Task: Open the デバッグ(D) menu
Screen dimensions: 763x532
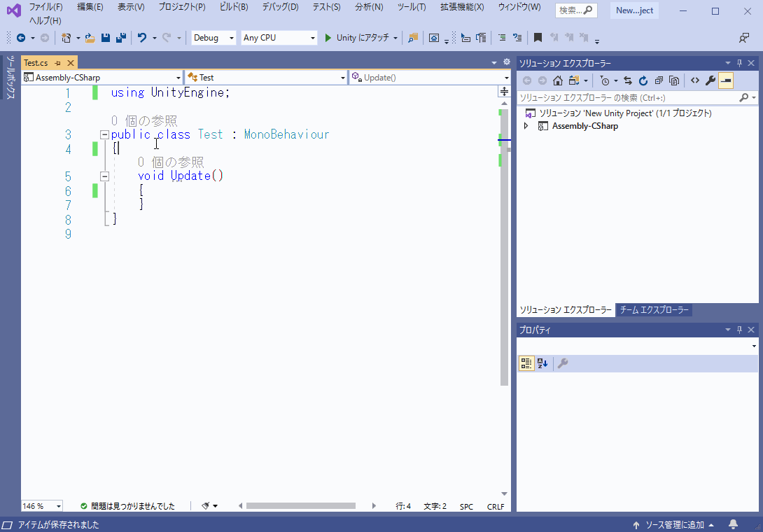Action: point(281,7)
